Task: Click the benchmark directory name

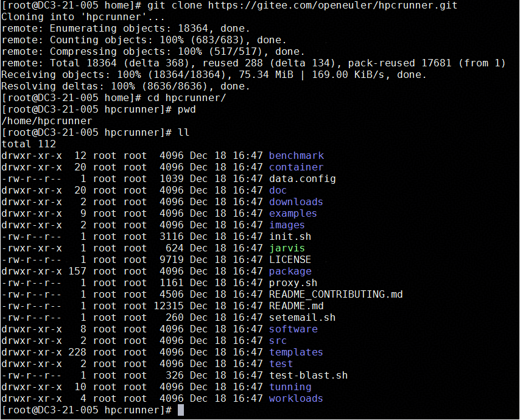Action: pos(296,156)
